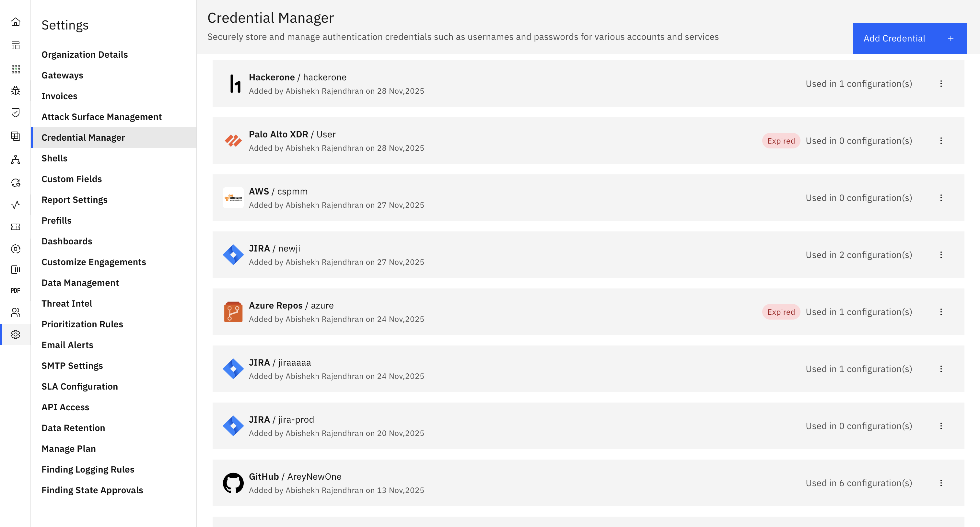Select SMTP Settings in settings menu
Image resolution: width=980 pixels, height=527 pixels.
coord(72,366)
